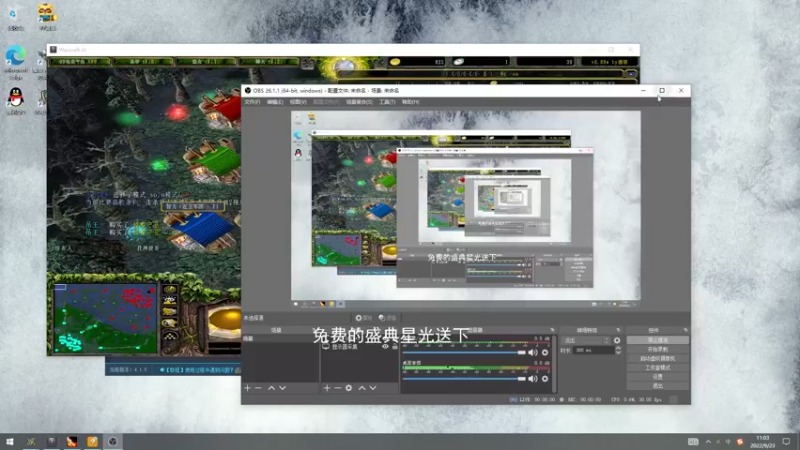The image size is (800, 450).
Task: Open transition properties gear next to 淡出
Action: click(x=617, y=340)
